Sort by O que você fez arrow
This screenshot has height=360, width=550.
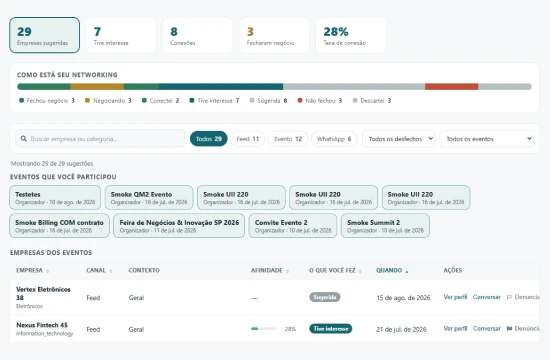pyautogui.click(x=360, y=271)
